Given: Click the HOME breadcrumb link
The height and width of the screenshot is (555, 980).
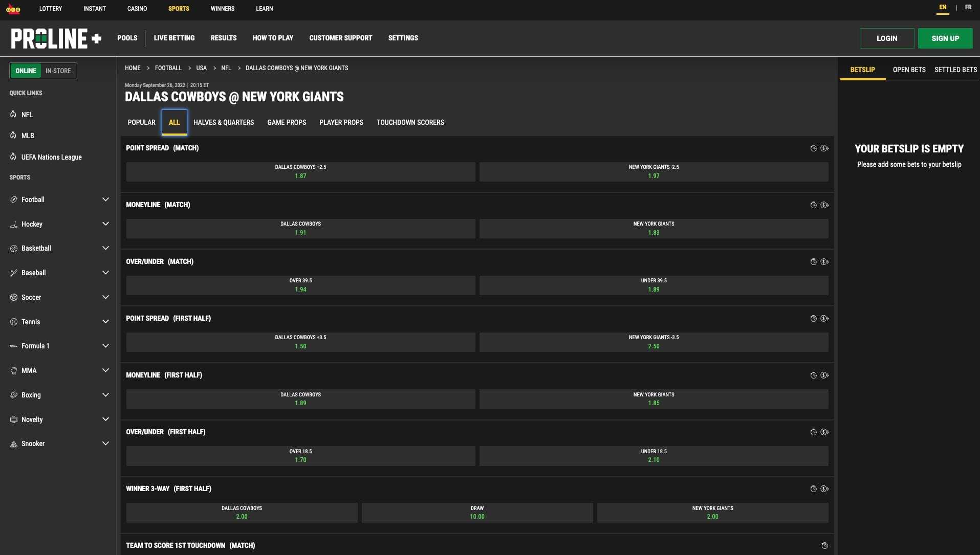Looking at the screenshot, I should (x=133, y=68).
